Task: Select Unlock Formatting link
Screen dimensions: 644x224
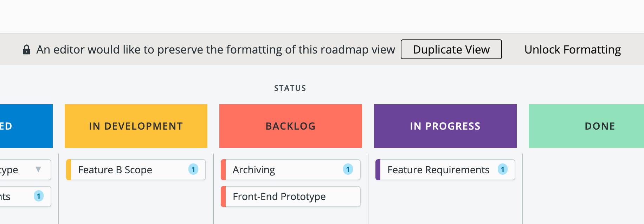Action: coord(572,50)
